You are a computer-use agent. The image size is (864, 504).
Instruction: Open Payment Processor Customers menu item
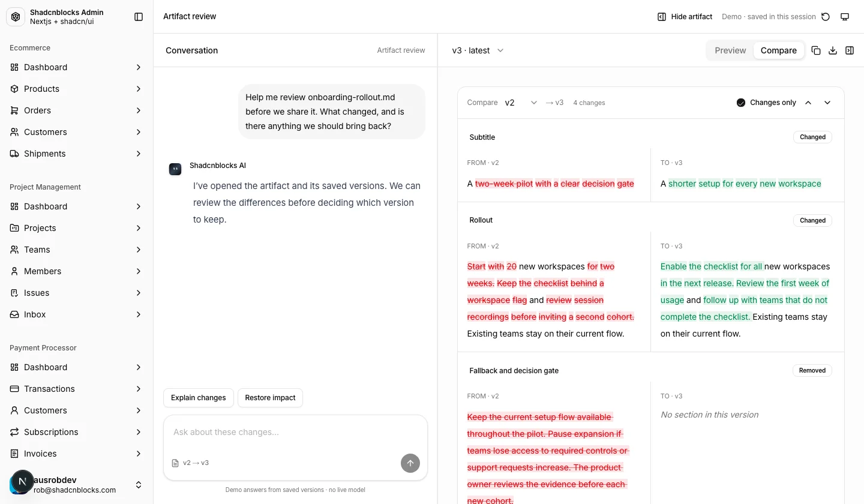(77, 410)
